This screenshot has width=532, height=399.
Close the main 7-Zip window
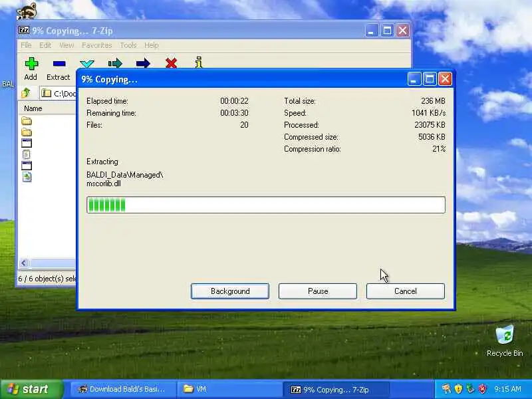[403, 31]
